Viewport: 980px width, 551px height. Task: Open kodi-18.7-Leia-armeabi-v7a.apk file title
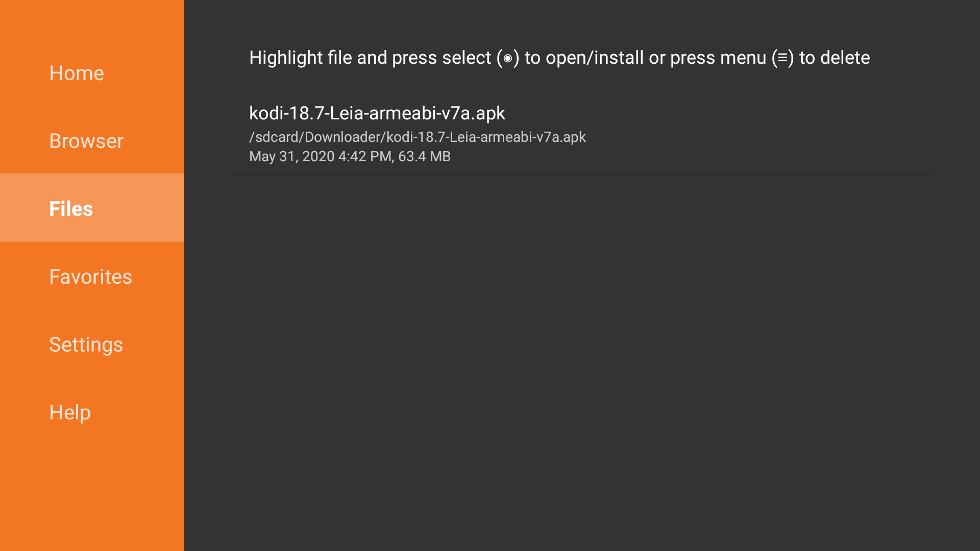pyautogui.click(x=377, y=113)
